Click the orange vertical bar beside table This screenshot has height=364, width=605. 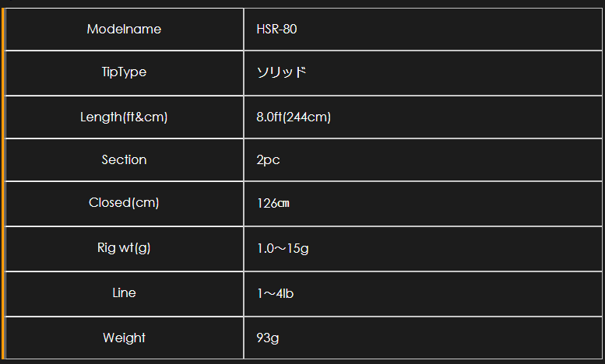(3, 184)
